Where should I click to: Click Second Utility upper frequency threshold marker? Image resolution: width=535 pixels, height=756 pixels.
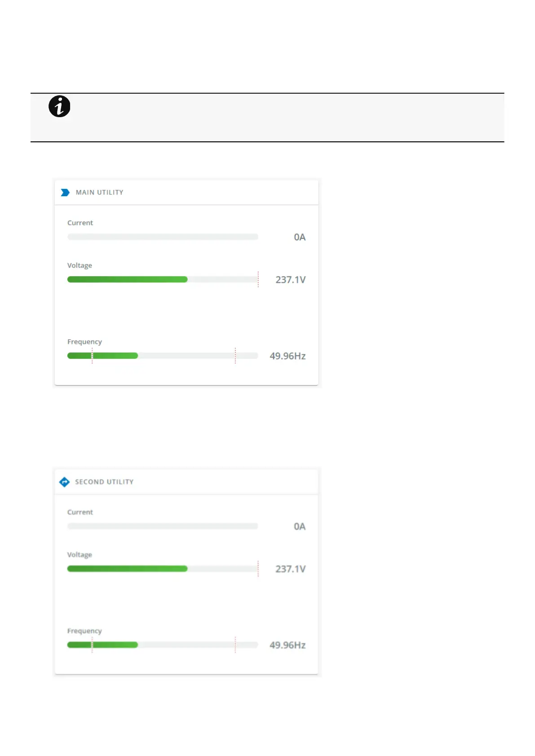(235, 645)
